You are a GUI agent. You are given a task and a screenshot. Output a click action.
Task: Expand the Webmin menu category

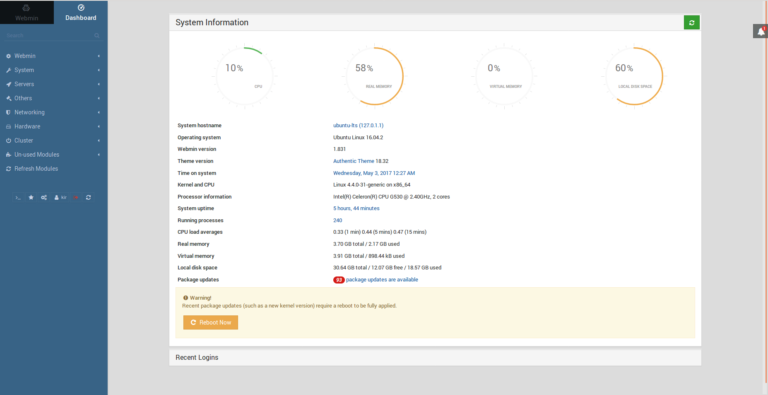tap(54, 56)
